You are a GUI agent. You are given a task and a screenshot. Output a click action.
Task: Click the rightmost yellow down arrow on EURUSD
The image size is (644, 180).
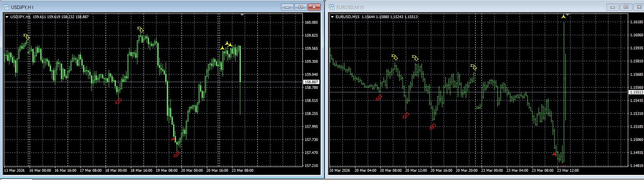(x=474, y=67)
